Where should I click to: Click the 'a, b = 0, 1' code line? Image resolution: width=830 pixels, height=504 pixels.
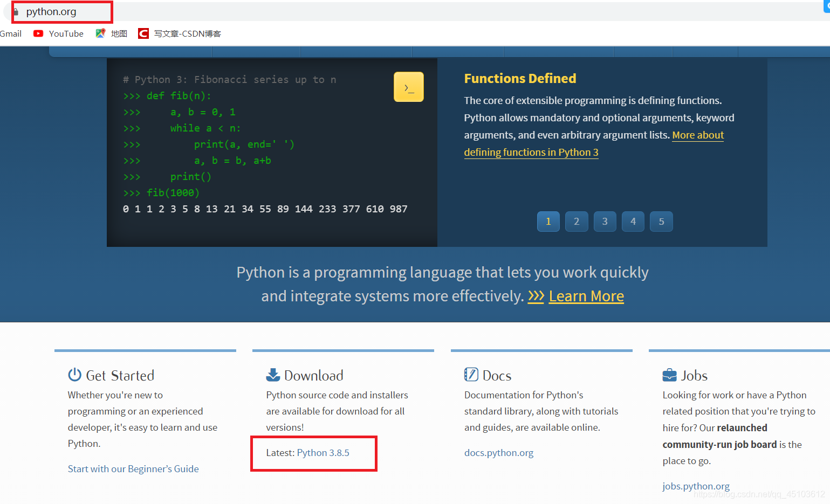coord(203,112)
